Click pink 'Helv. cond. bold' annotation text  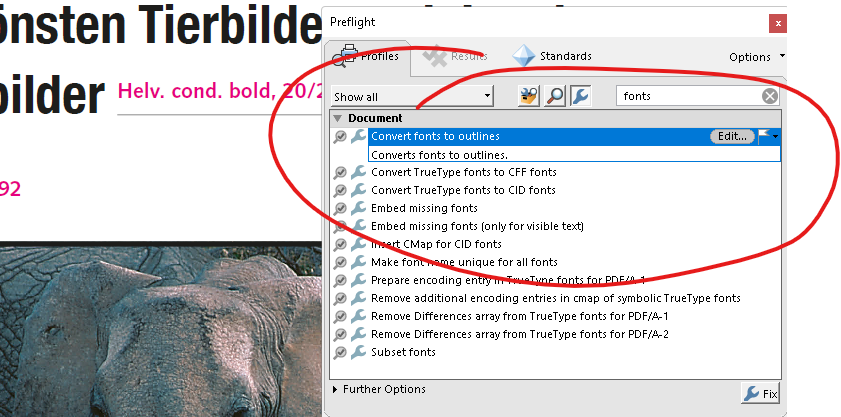pyautogui.click(x=220, y=91)
